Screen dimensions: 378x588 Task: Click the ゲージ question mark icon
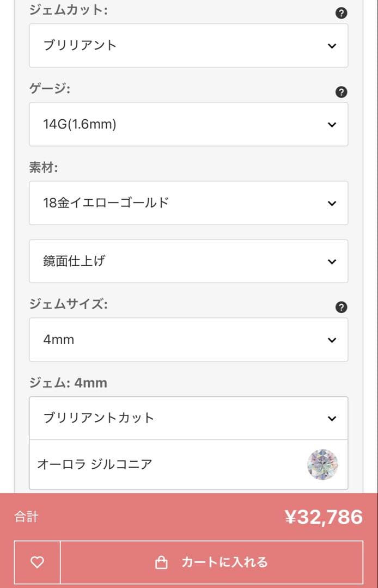[340, 92]
